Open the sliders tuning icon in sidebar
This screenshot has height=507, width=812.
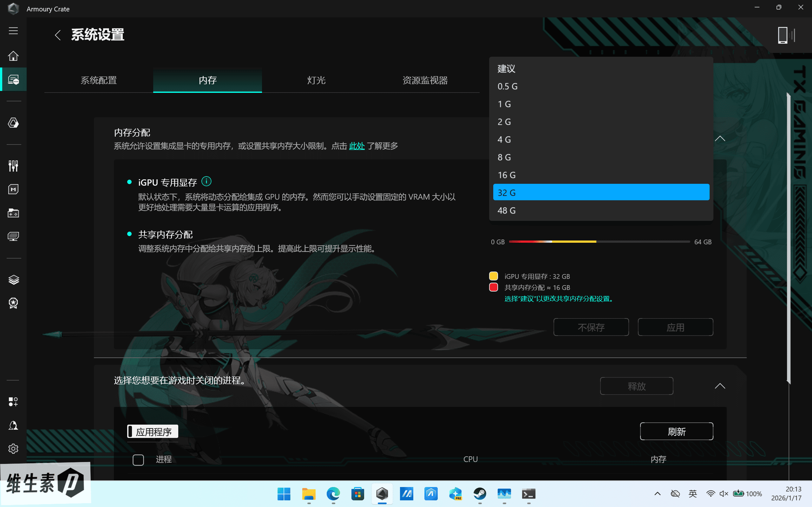13,166
